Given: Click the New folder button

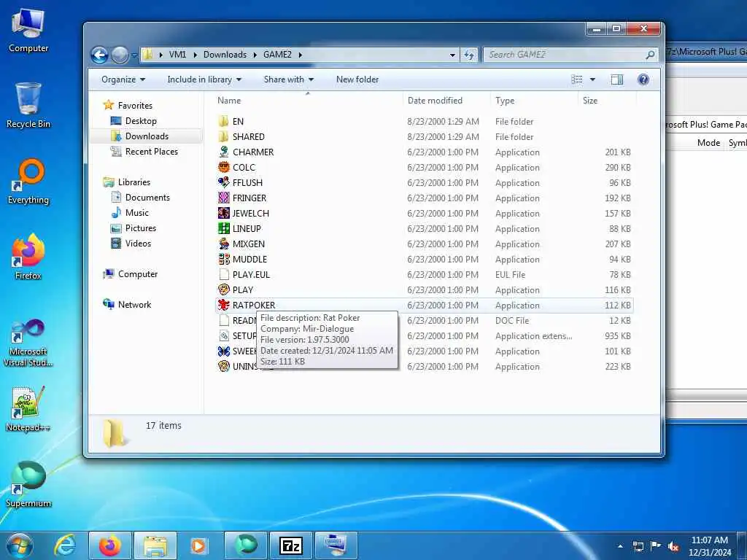Looking at the screenshot, I should [x=357, y=79].
